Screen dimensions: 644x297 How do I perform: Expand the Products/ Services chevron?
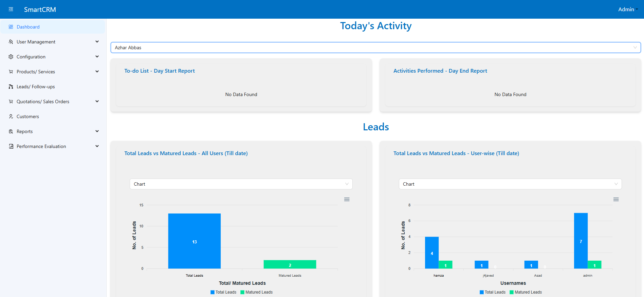point(97,72)
